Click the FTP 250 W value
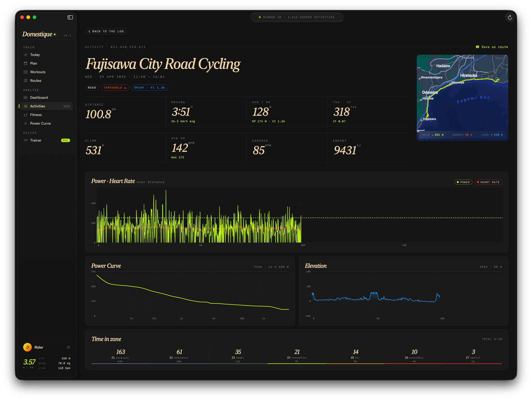 tap(66, 359)
